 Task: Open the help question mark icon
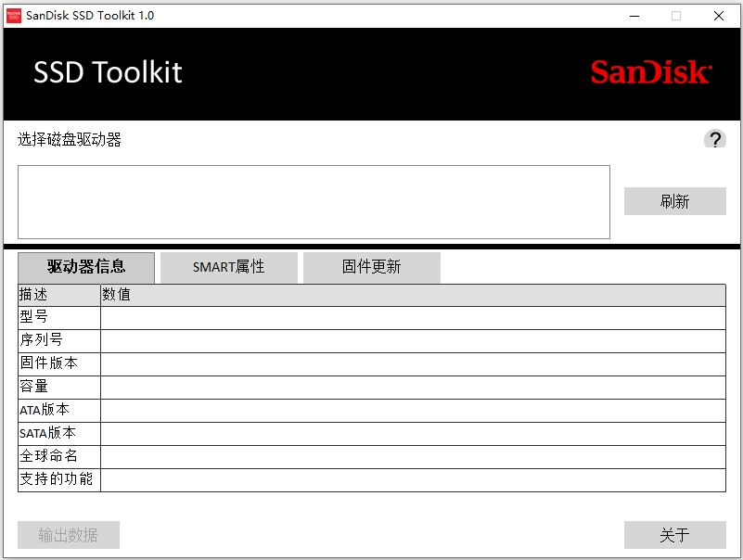click(714, 139)
